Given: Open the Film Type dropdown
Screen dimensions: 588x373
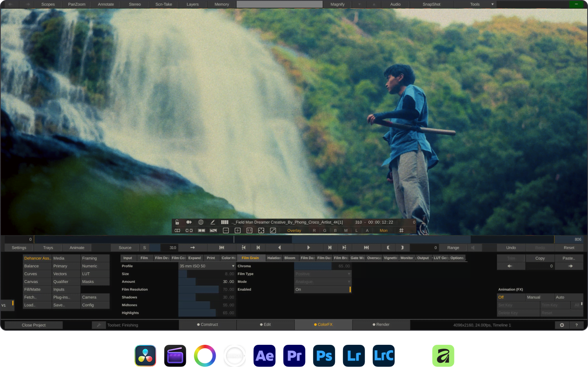Looking at the screenshot, I should 323,274.
